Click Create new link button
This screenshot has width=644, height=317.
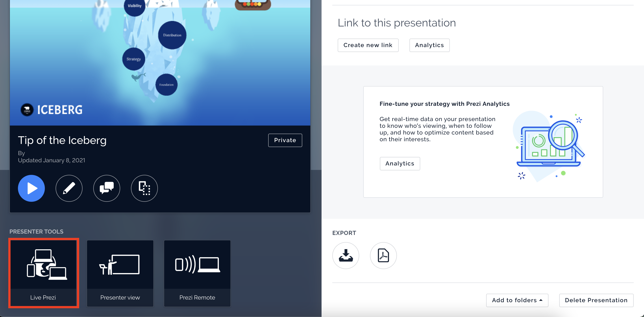(x=368, y=45)
